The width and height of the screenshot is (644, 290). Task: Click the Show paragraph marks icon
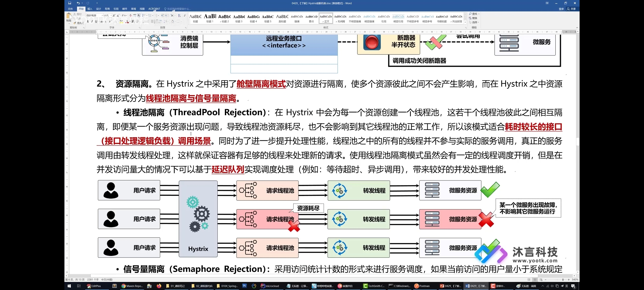pyautogui.click(x=185, y=16)
